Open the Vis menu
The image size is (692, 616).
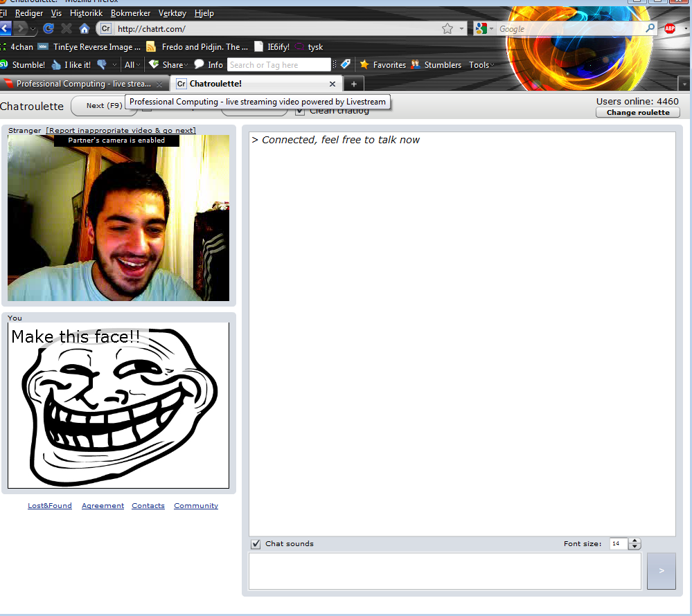(x=57, y=13)
